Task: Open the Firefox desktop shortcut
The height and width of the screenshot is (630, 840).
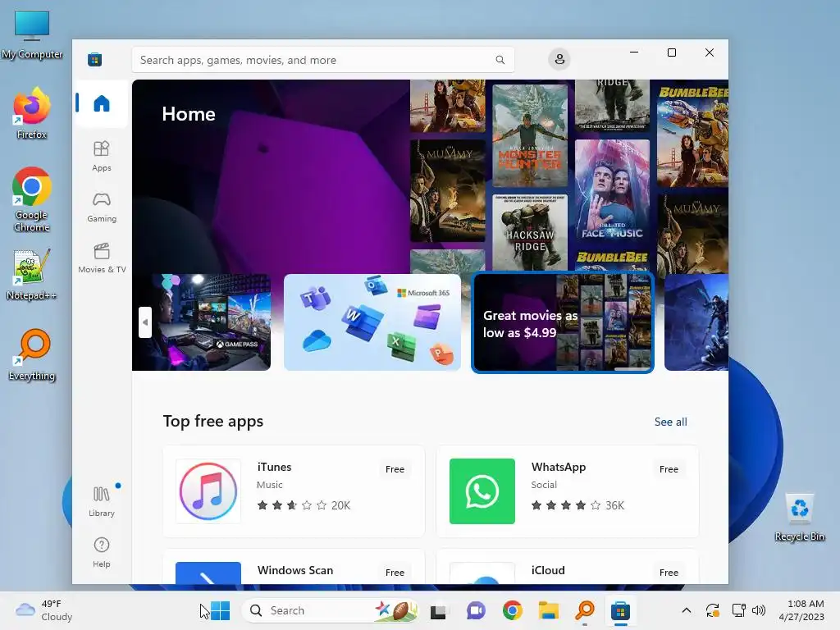Action: tap(32, 114)
